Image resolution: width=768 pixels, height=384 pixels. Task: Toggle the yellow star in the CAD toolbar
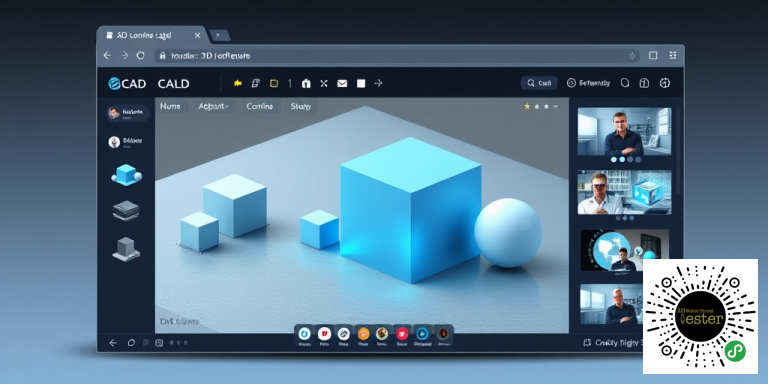pos(238,83)
